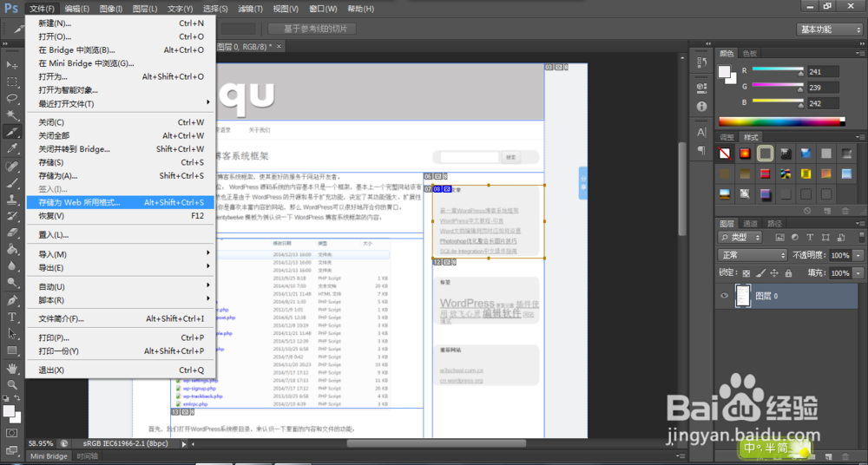Open the 编辑(E) menu

(x=76, y=9)
